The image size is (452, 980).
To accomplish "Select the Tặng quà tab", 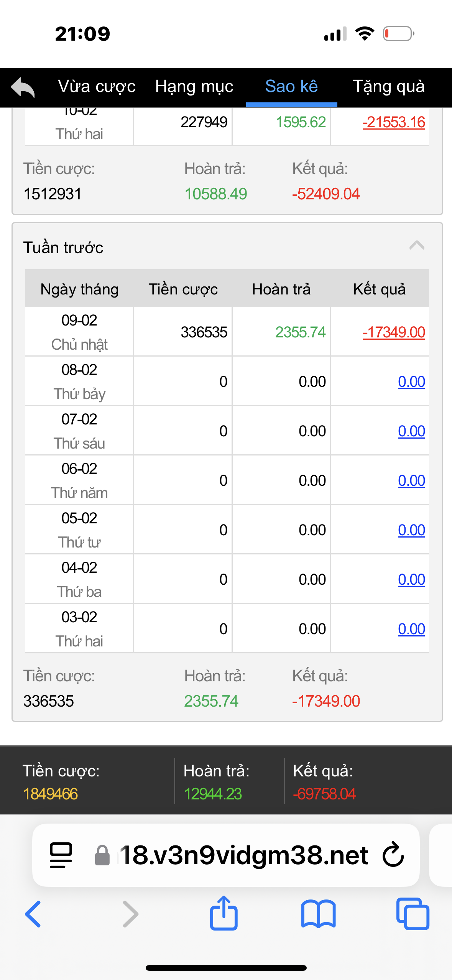I will 388,87.
